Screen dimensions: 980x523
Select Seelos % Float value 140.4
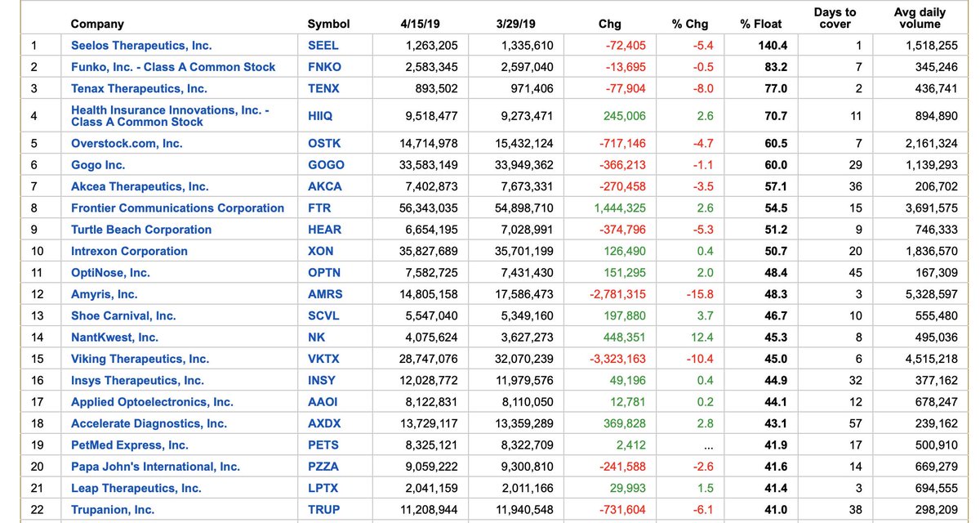(773, 46)
